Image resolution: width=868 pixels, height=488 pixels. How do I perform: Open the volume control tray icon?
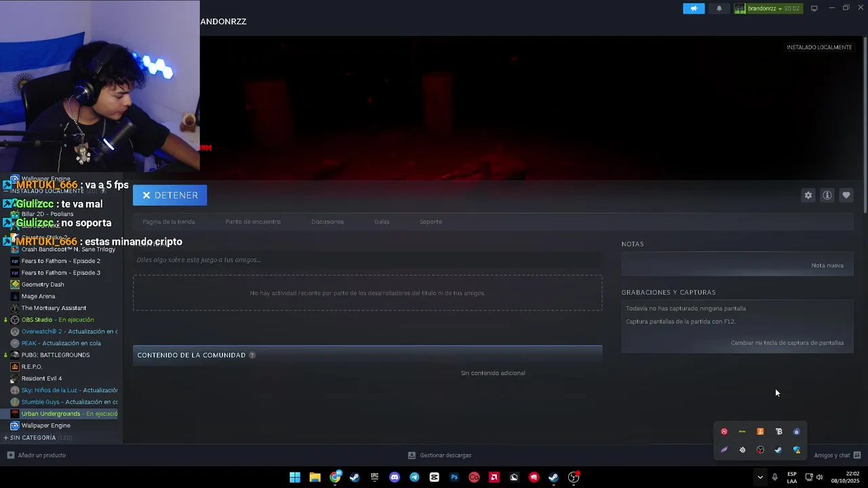point(819,477)
